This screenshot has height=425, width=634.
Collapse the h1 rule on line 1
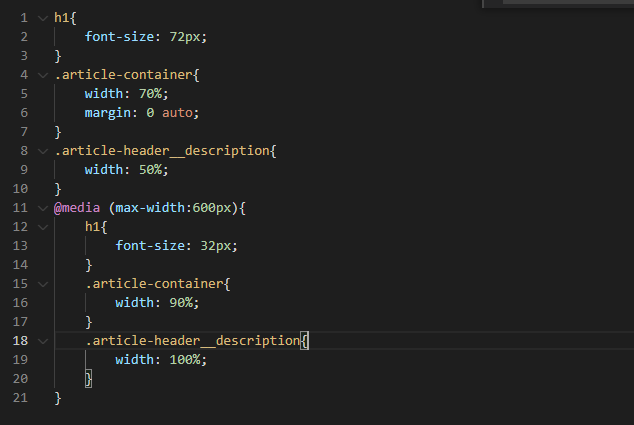[x=42, y=18]
